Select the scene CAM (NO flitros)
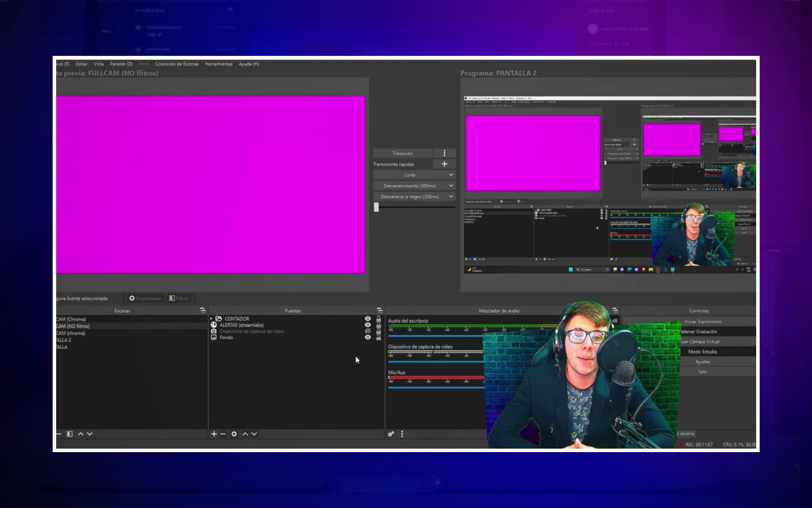The height and width of the screenshot is (508, 812). click(131, 326)
